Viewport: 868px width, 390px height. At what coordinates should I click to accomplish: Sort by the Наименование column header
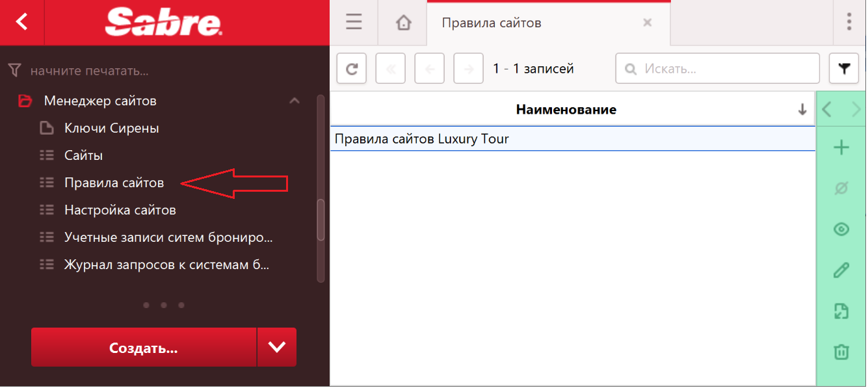566,110
